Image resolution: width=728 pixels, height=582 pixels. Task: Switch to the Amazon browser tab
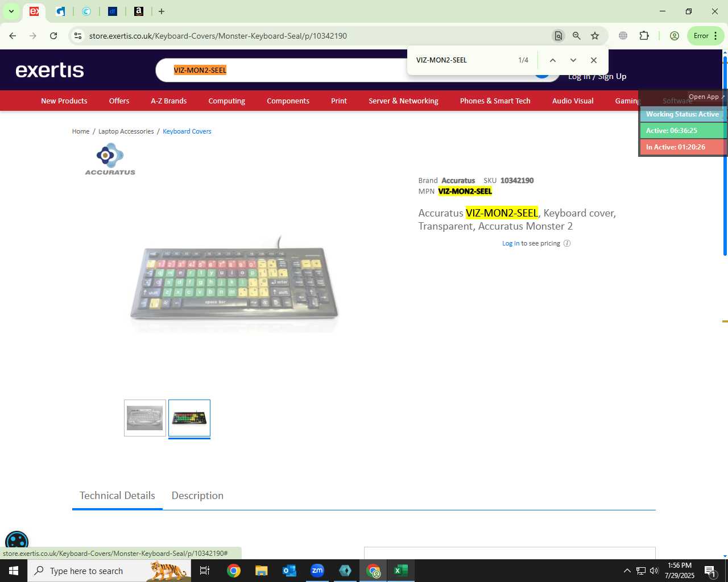tap(139, 11)
